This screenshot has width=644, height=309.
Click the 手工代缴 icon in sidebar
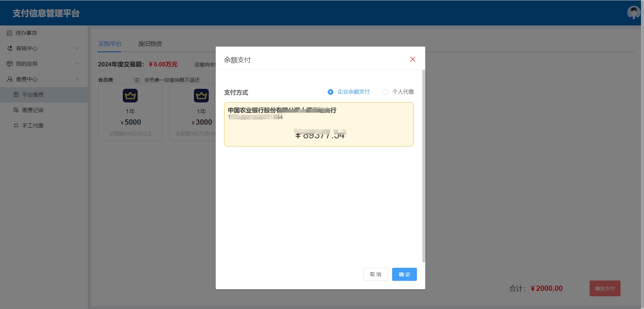pyautogui.click(x=16, y=126)
